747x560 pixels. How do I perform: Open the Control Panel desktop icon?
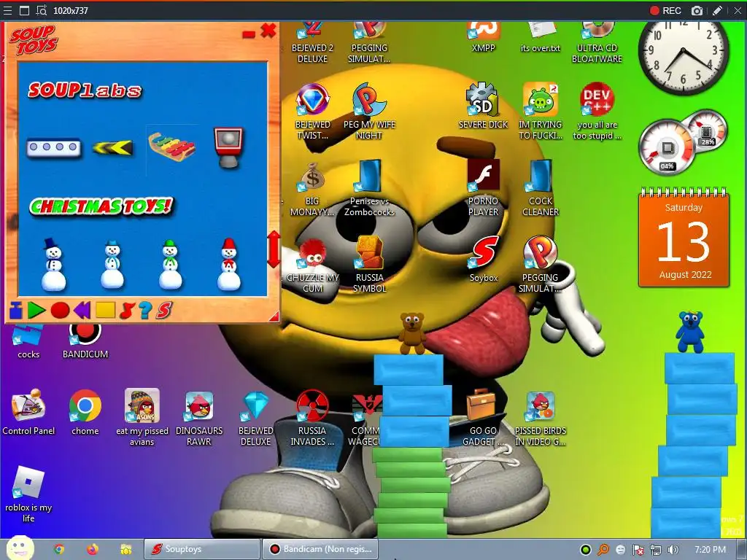pos(28,413)
